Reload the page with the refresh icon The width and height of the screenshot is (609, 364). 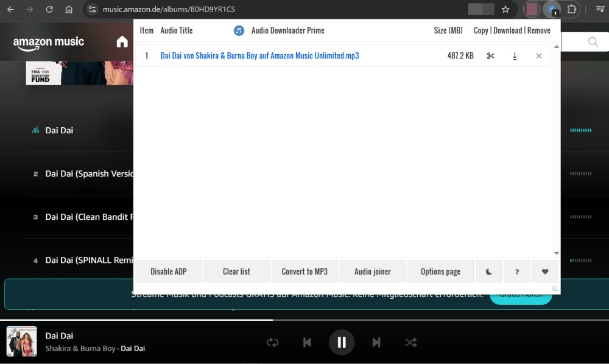[x=49, y=9]
